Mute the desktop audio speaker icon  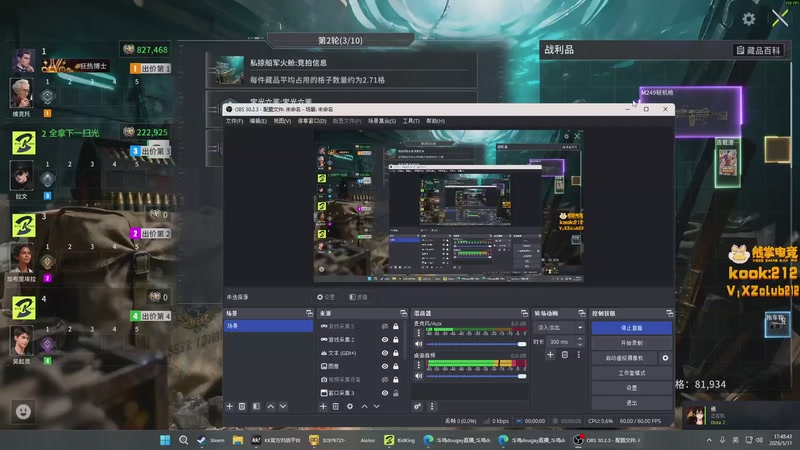tap(419, 376)
